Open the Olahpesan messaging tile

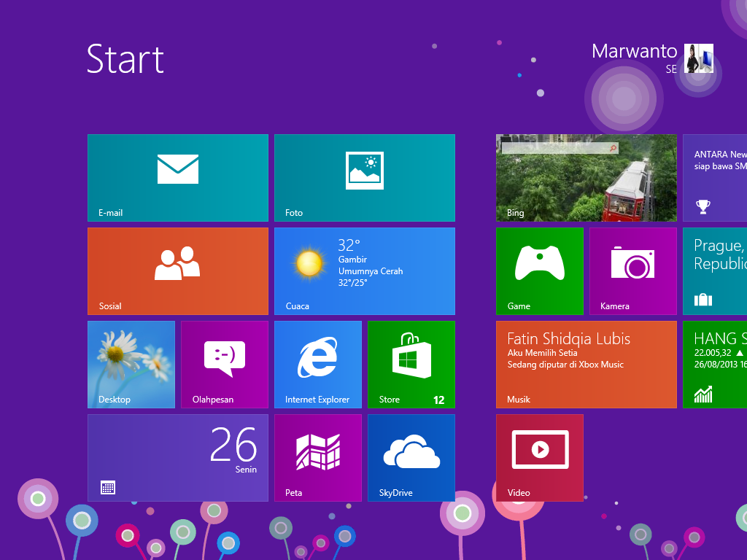point(225,365)
